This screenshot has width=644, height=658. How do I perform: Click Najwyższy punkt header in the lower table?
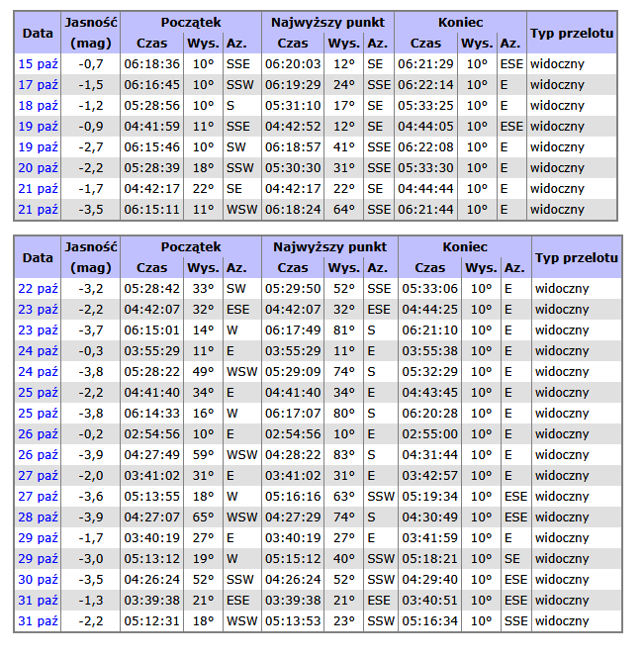[327, 246]
